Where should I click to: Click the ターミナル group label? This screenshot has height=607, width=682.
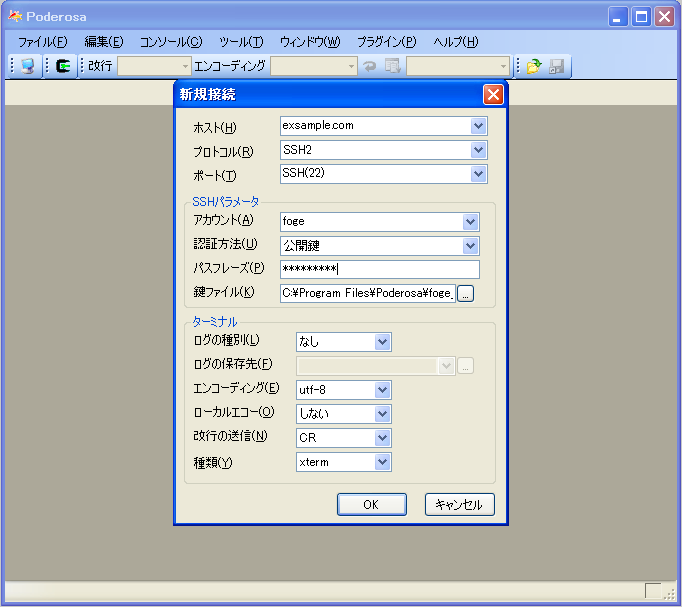coord(214,322)
